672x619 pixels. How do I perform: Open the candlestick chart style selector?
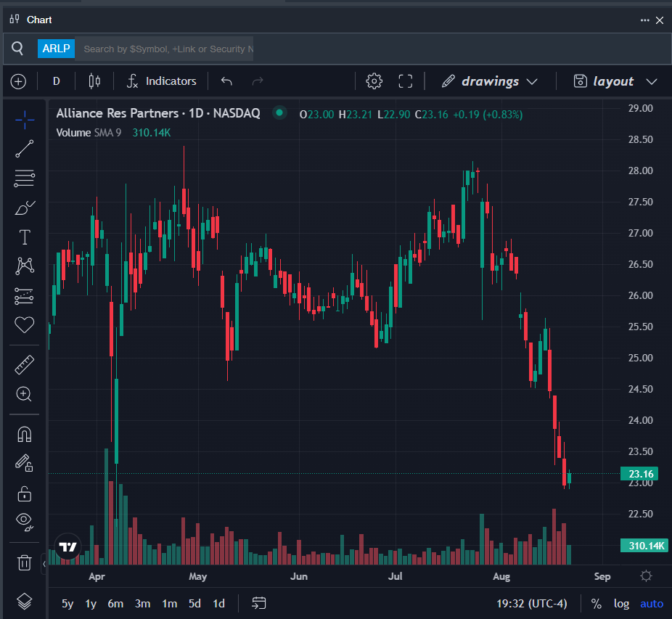click(x=94, y=81)
